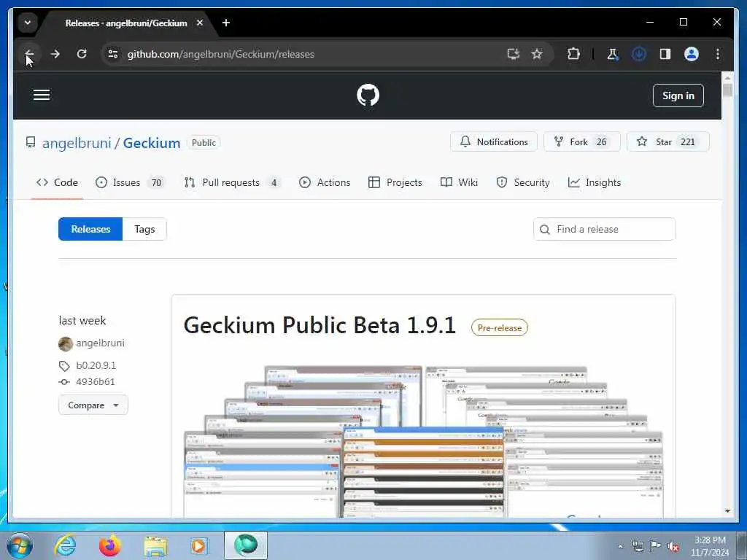Open the angelbruni author profile link
Viewport: 747px width, 560px height.
[100, 343]
